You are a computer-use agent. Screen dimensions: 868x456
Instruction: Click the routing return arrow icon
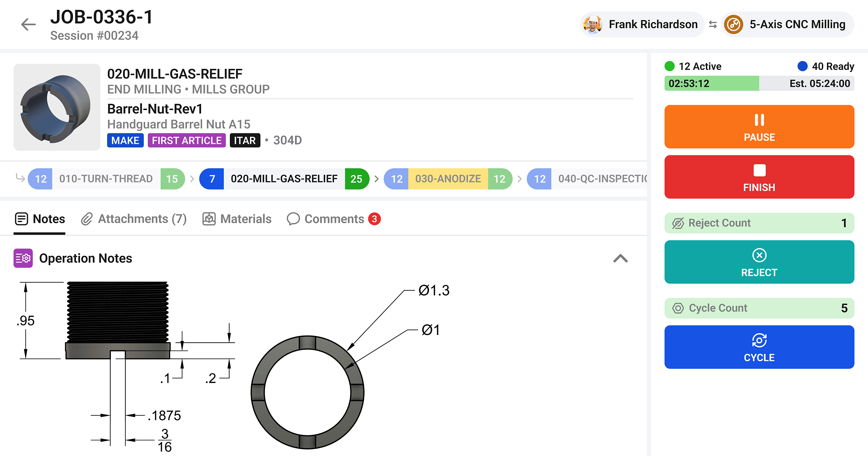(x=20, y=178)
